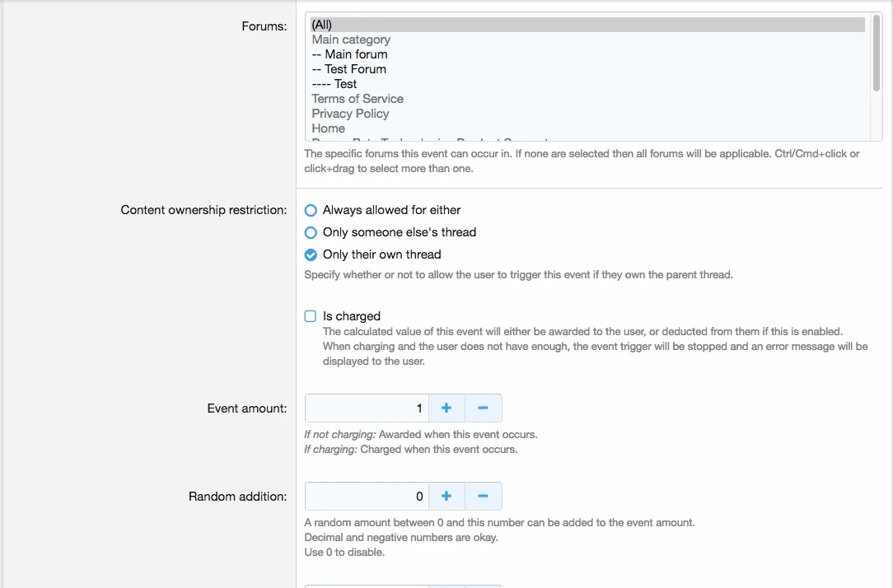
Task: Increase Event amount with plus button
Action: (x=446, y=408)
